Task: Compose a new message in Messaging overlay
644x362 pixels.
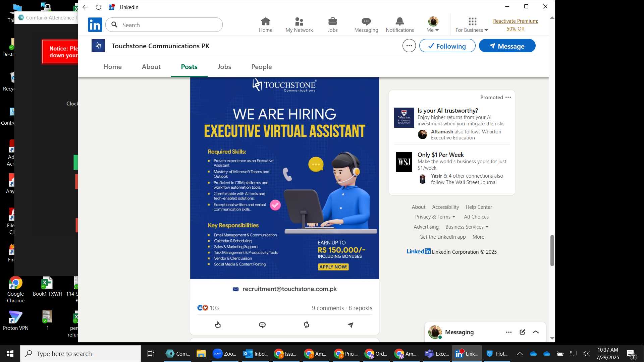Action: pyautogui.click(x=522, y=332)
